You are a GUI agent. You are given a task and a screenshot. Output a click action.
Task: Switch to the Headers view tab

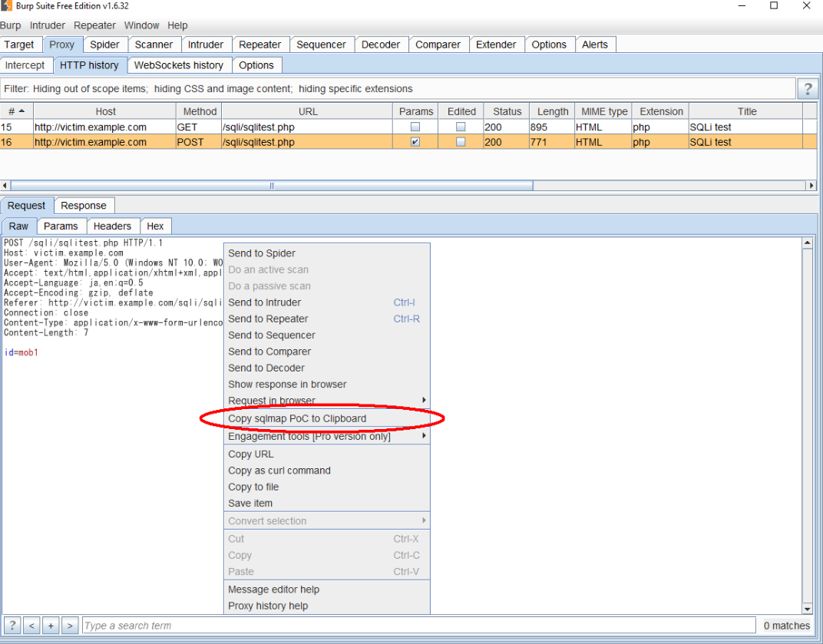(x=112, y=226)
